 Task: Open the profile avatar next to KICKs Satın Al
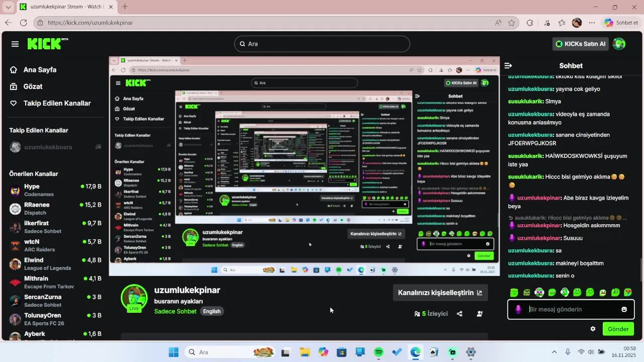tap(619, 44)
